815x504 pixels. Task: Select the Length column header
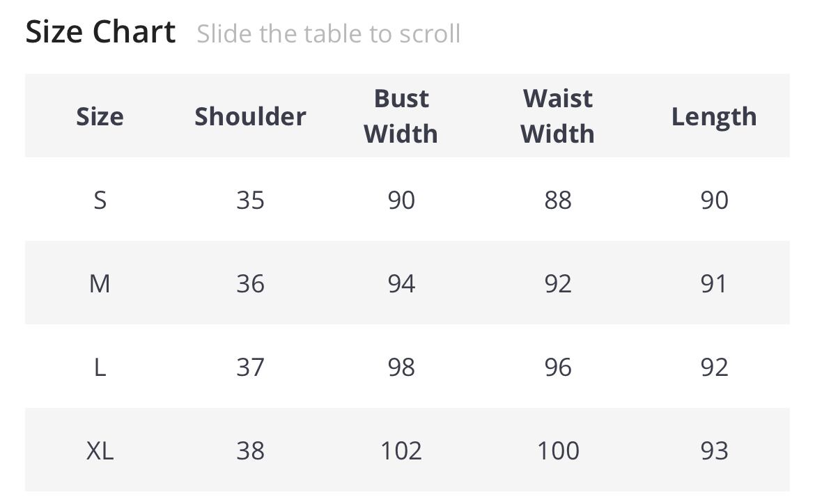(714, 116)
